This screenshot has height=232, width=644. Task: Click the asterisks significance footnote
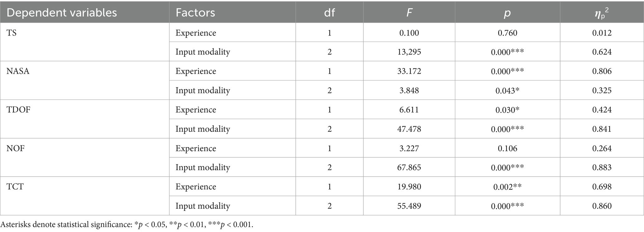click(127, 225)
